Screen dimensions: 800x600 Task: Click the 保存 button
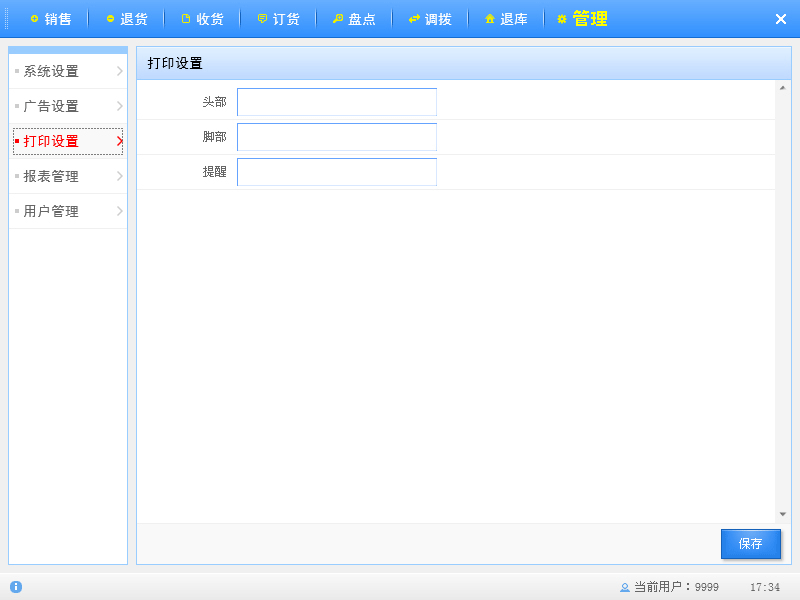[751, 544]
